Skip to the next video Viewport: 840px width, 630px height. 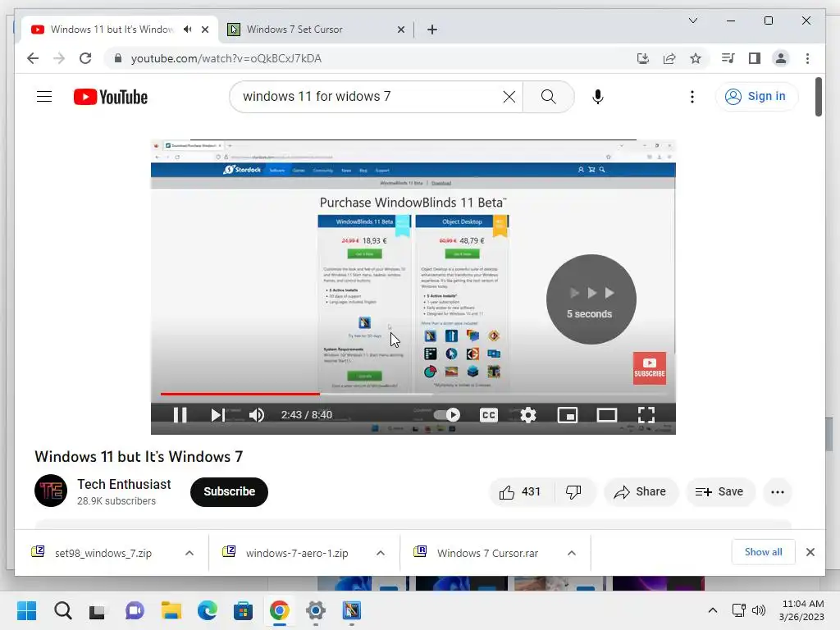tap(217, 414)
